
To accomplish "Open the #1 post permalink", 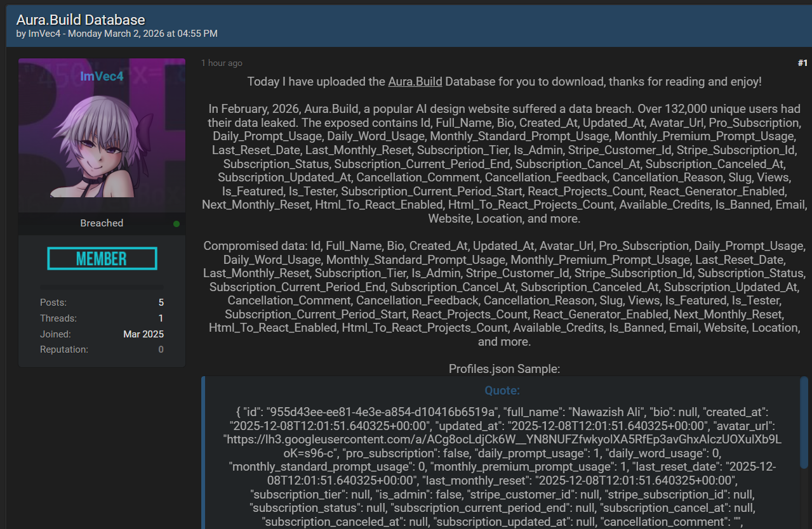I will click(802, 63).
